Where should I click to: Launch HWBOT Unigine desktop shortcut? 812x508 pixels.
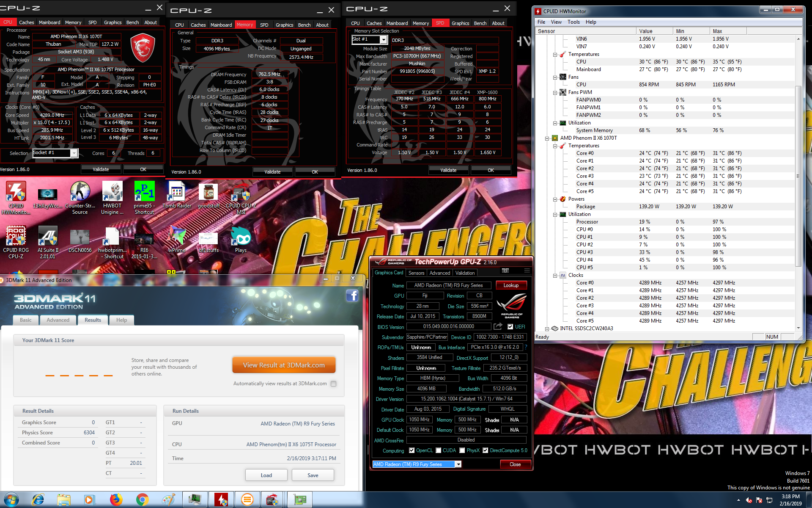tap(112, 197)
